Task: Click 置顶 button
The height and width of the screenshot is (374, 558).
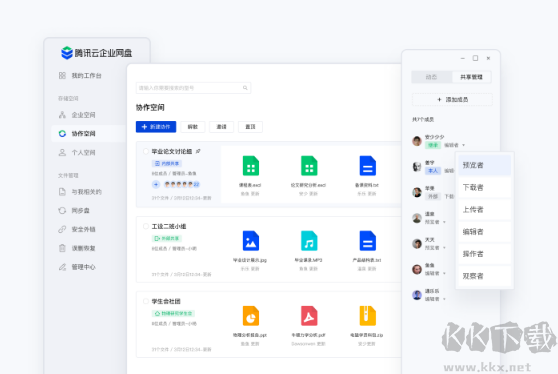Action: coord(250,127)
